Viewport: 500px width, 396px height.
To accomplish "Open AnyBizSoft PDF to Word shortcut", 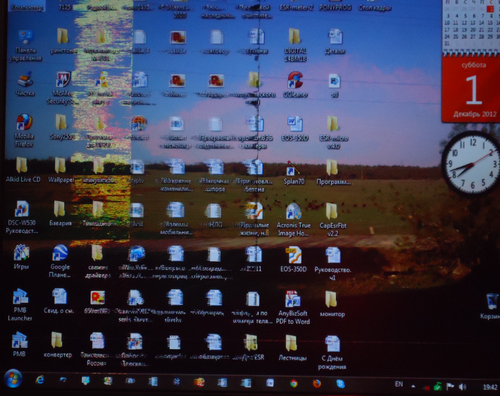I will (293, 307).
